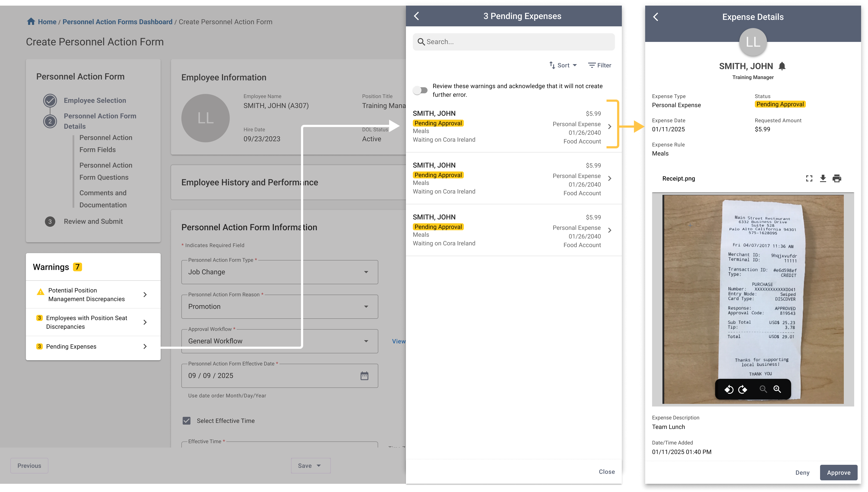Screen dimensions: 868x492
Task: Click the notification bell next to SMITH, JOHN
Action: [782, 66]
